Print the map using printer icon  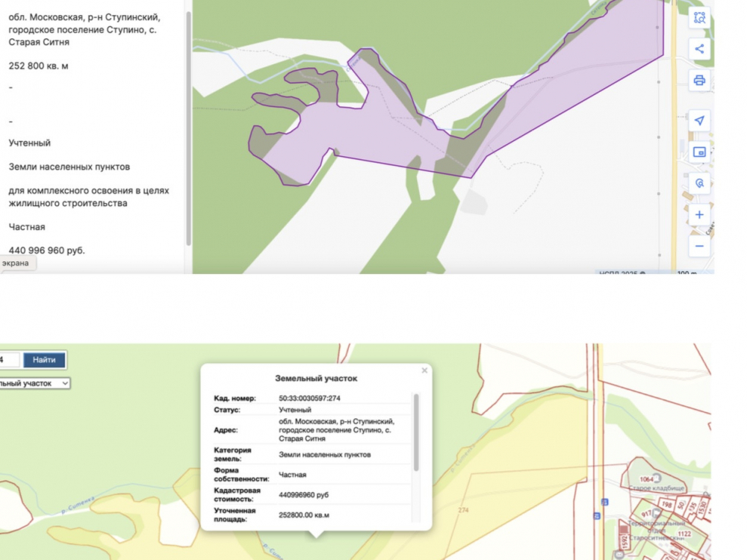coord(699,81)
